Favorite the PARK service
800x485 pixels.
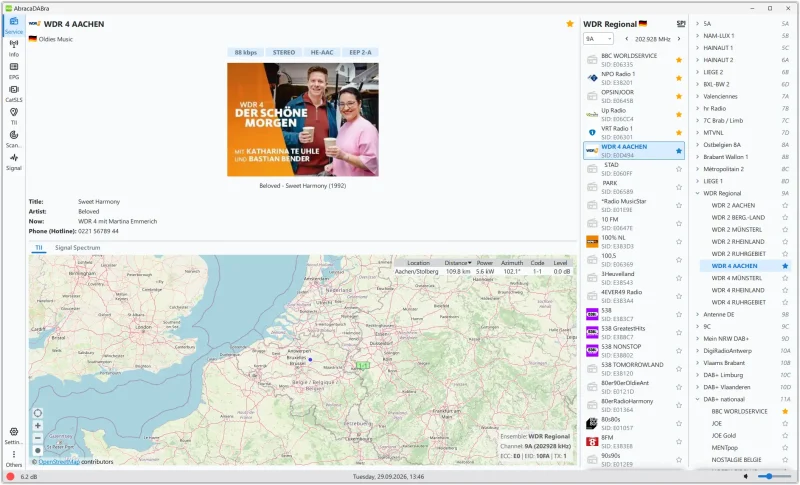point(679,187)
